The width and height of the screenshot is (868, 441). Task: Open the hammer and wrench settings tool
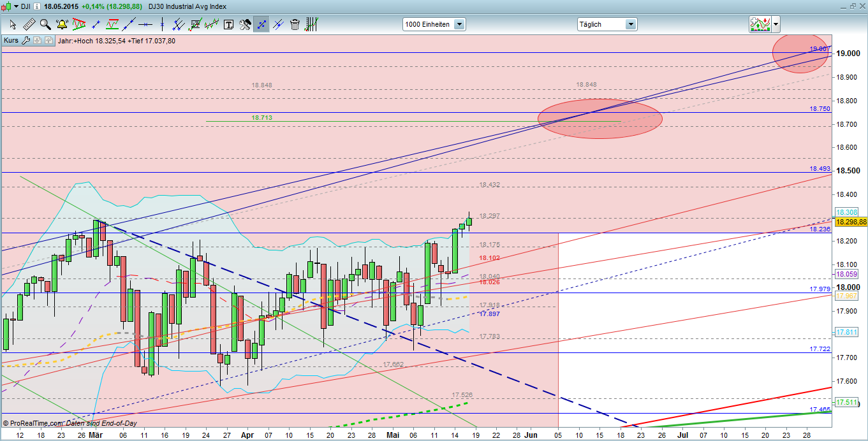point(245,24)
